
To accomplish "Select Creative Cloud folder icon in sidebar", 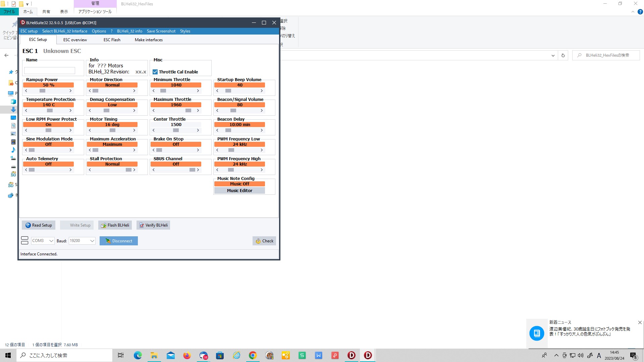I will (11, 83).
